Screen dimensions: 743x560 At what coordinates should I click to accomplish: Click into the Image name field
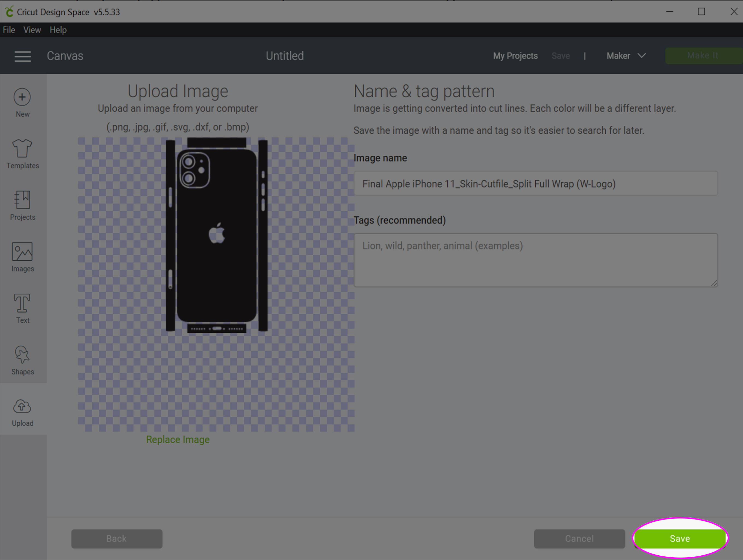click(535, 183)
